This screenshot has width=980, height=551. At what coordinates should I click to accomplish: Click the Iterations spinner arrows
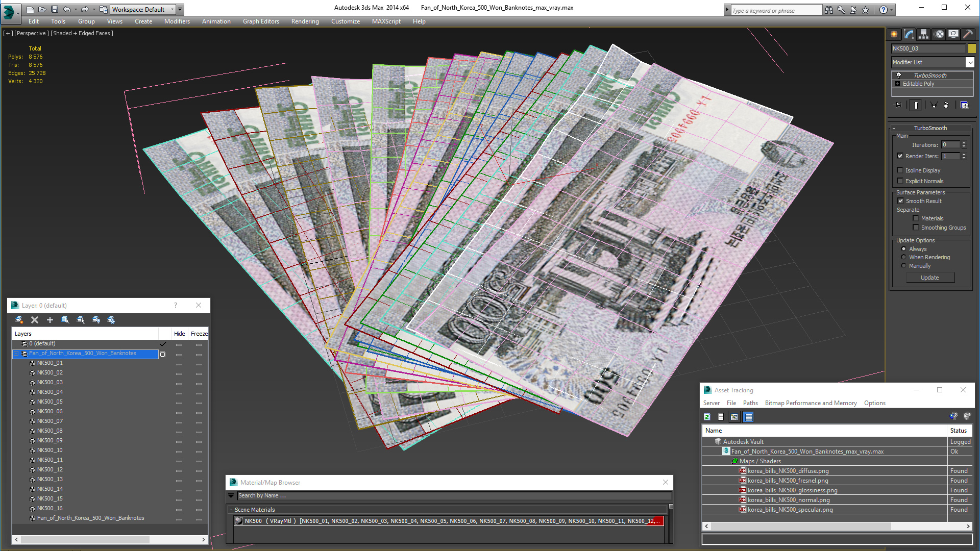click(x=964, y=145)
